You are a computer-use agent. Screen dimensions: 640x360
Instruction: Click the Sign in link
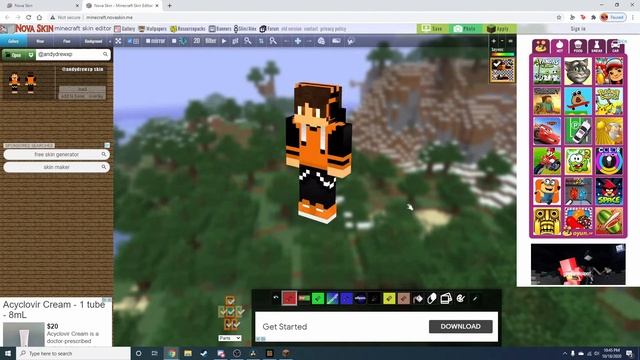pyautogui.click(x=578, y=29)
